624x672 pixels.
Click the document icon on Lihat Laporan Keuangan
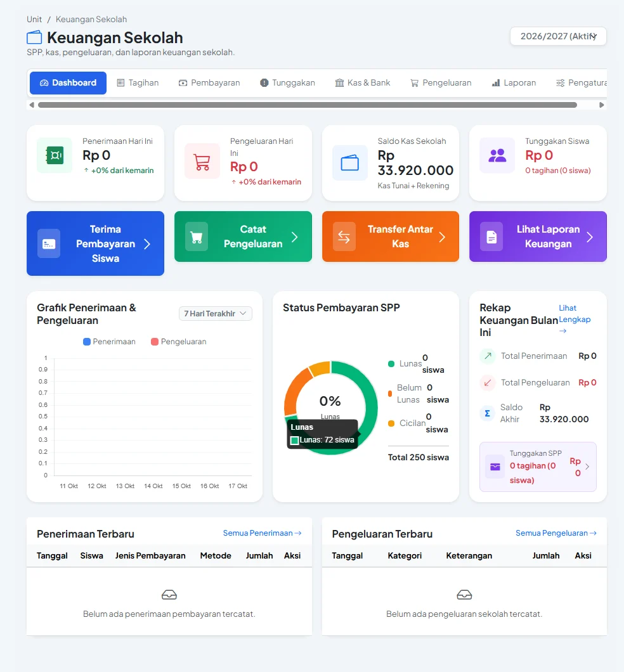coord(491,236)
